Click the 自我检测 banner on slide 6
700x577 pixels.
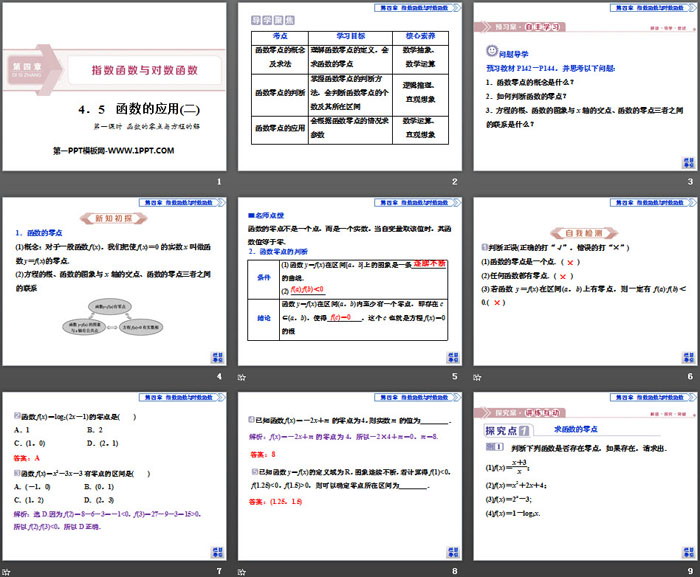click(584, 233)
